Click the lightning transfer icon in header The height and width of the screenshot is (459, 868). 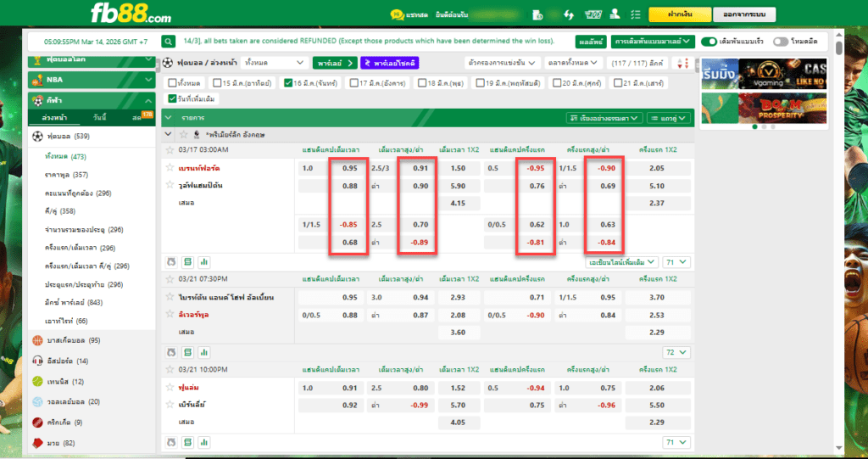pos(569,15)
